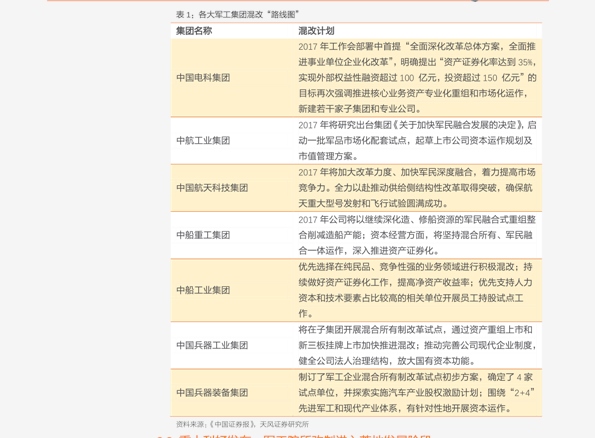Click the line 天重大型号发射和飞行试验圆满成功
This screenshot has width=595, height=438.
pyautogui.click(x=373, y=204)
